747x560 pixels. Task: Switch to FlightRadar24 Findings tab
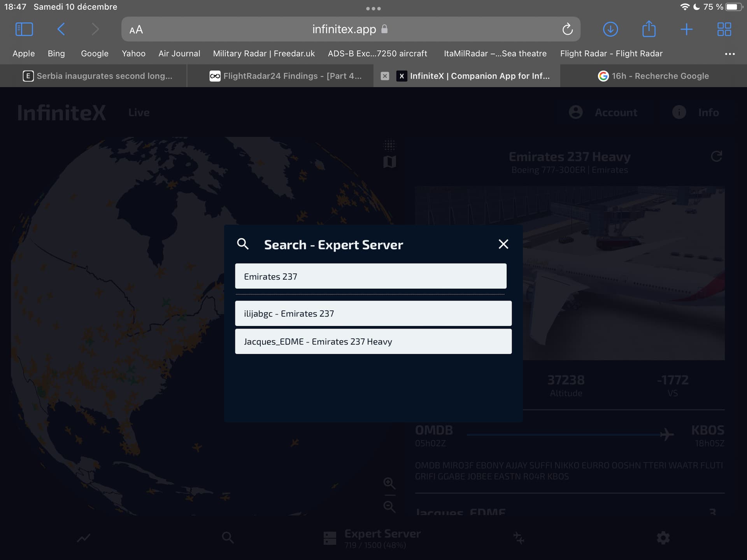286,76
